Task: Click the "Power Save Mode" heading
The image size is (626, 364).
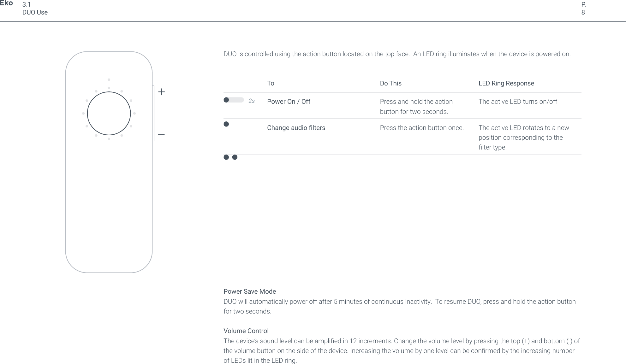Action: coord(249,291)
